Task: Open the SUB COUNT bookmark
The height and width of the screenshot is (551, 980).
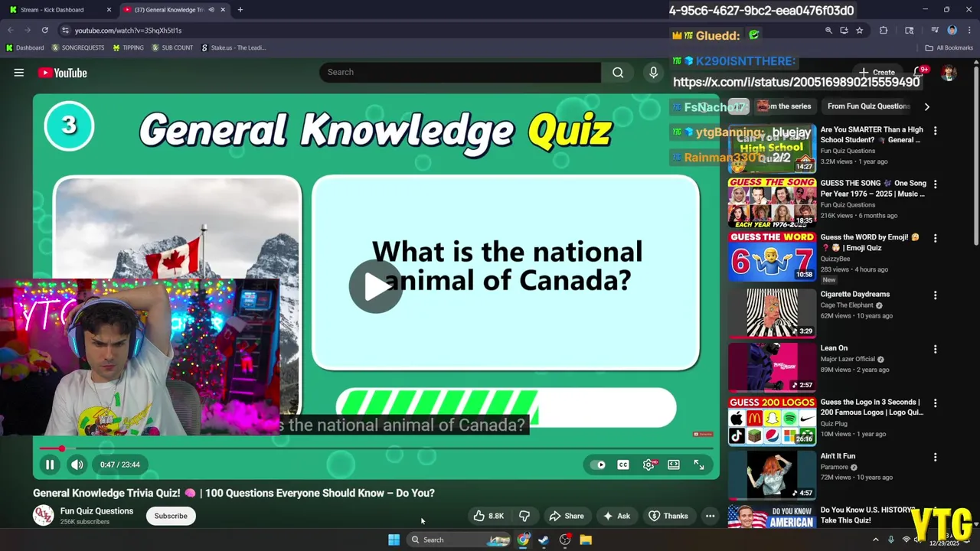Action: pyautogui.click(x=172, y=47)
